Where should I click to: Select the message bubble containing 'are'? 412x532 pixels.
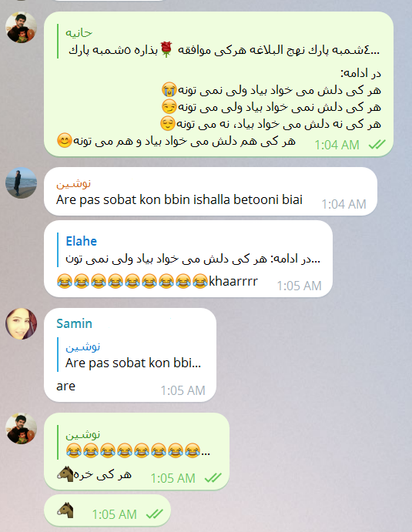[x=130, y=355]
